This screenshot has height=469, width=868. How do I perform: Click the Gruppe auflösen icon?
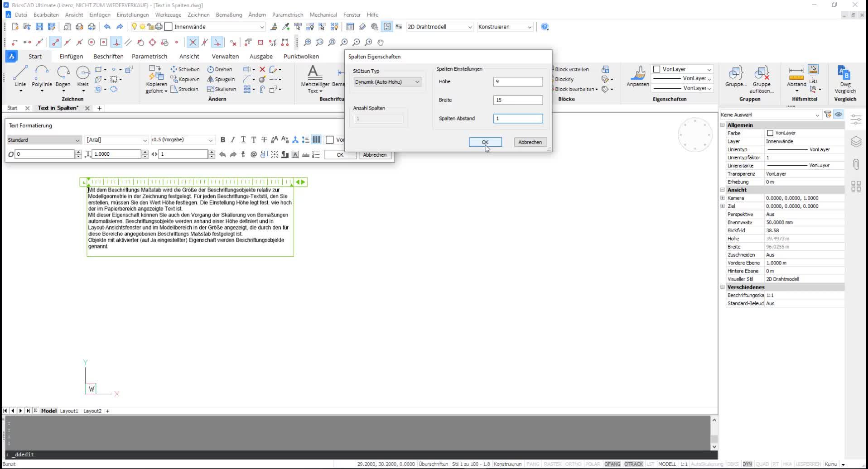[762, 79]
